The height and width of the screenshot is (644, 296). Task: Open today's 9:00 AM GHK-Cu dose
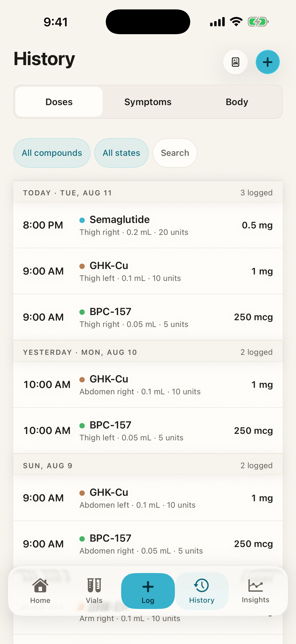(x=148, y=271)
